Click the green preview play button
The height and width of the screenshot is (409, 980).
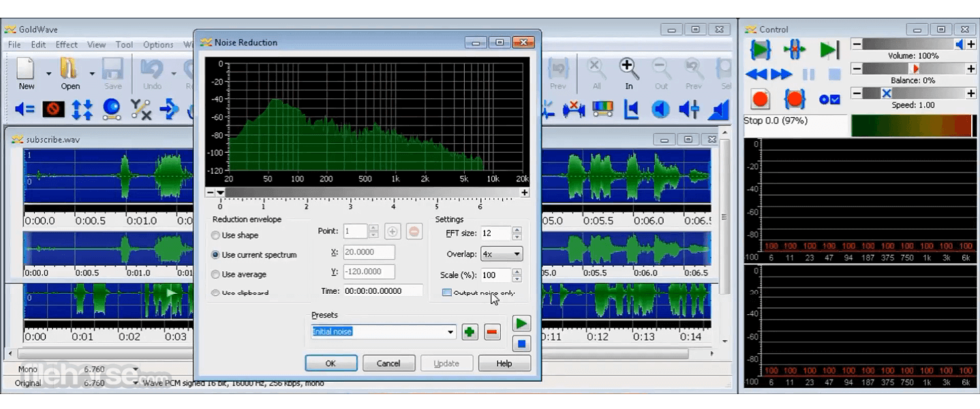click(521, 323)
